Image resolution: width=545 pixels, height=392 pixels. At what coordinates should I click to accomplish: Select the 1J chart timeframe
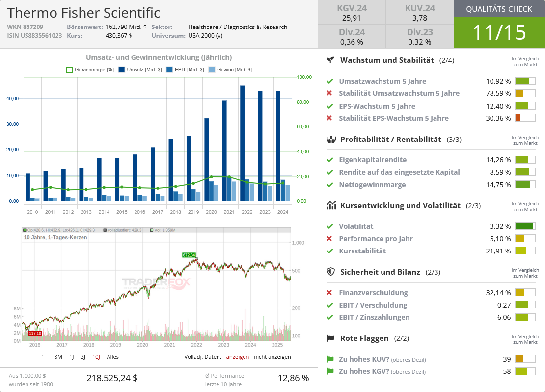click(x=72, y=357)
